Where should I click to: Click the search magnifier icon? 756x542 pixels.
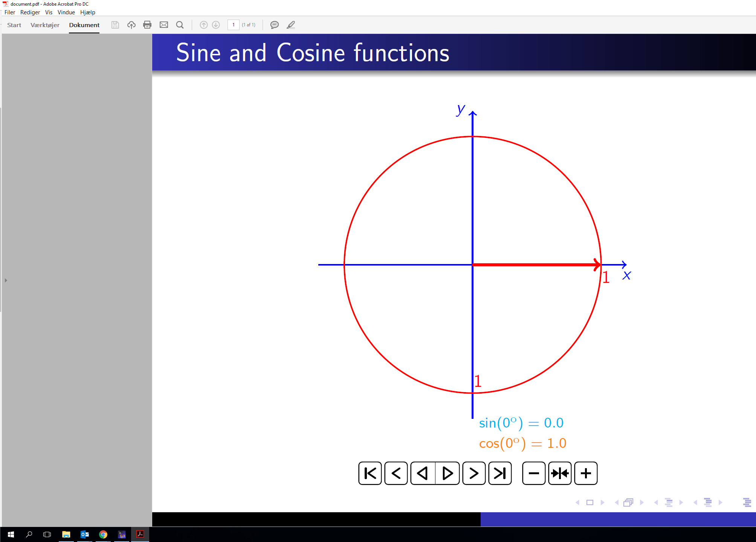tap(180, 25)
